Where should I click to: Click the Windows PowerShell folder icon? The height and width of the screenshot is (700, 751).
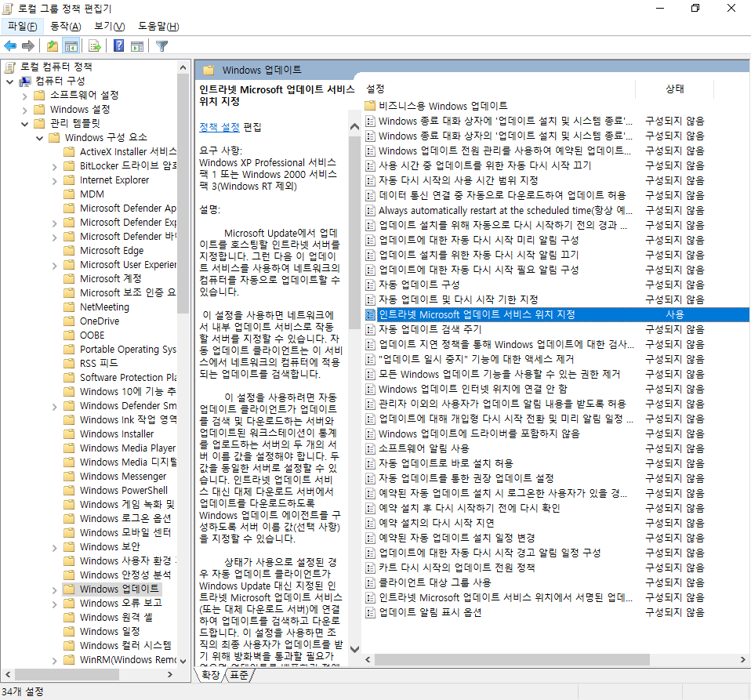(x=70, y=490)
